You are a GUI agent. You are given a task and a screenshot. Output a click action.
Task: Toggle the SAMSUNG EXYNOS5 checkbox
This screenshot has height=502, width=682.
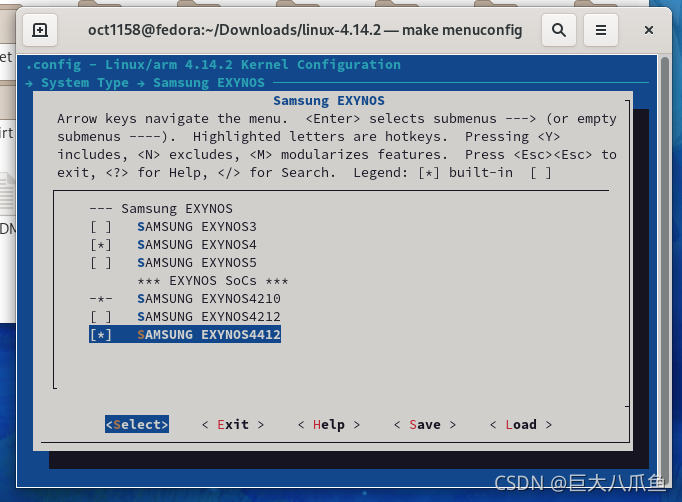[100, 263]
